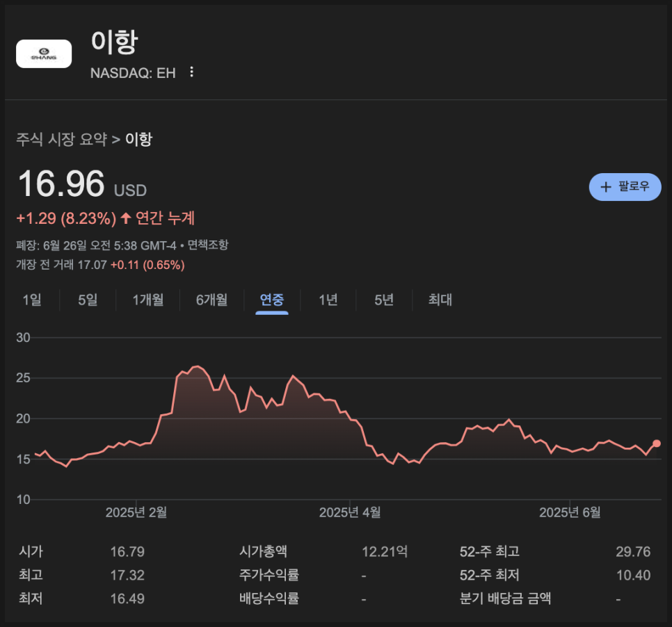Open the three-dot more options menu
The height and width of the screenshot is (627, 672).
[x=191, y=72]
